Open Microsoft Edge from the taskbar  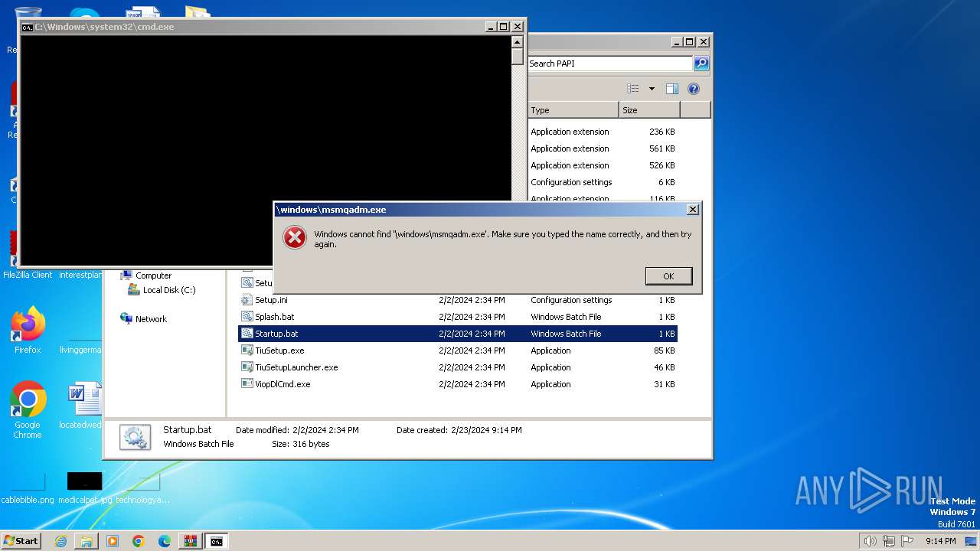pos(165,541)
